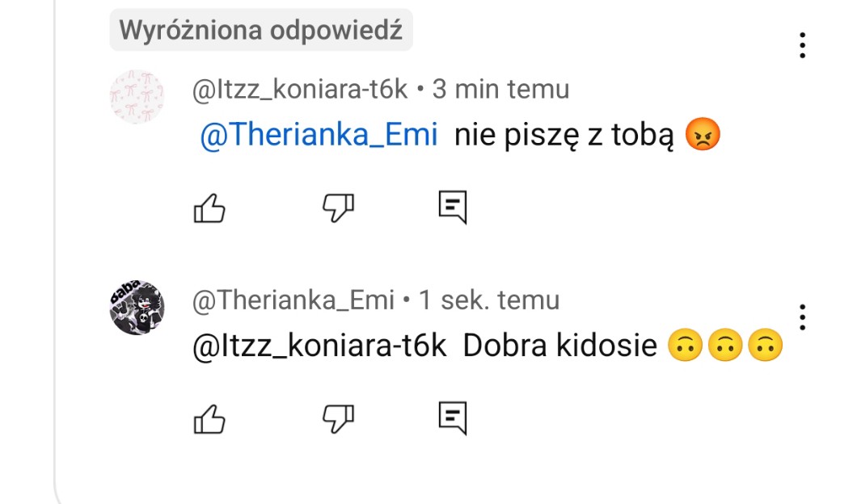Click @Itzz_koniara-t6k mention in the second reply

pos(319,346)
